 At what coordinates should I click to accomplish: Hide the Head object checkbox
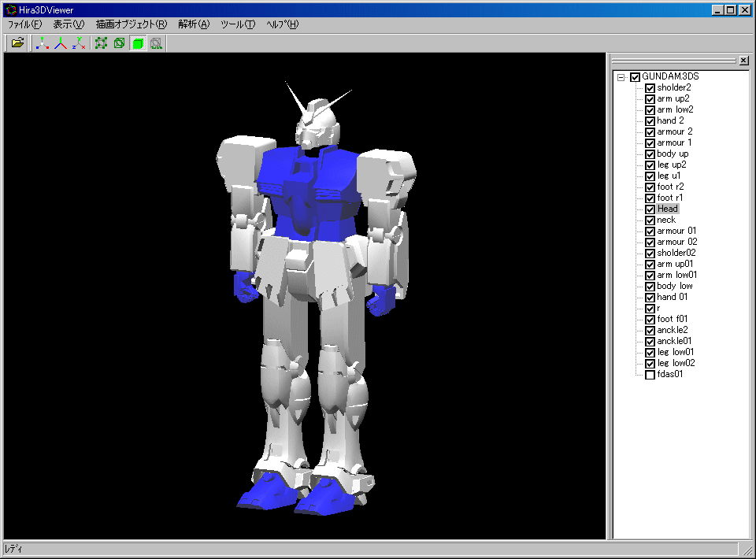[x=650, y=209]
